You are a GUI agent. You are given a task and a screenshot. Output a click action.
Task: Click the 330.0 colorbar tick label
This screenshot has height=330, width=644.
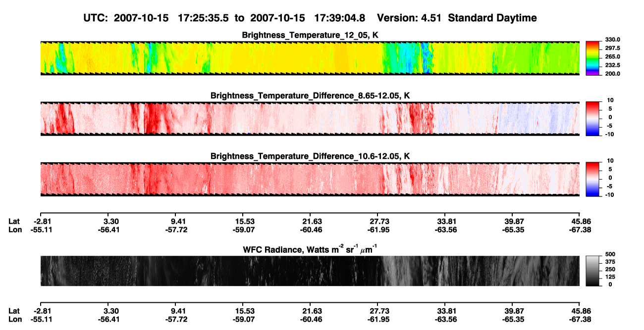[x=612, y=40]
